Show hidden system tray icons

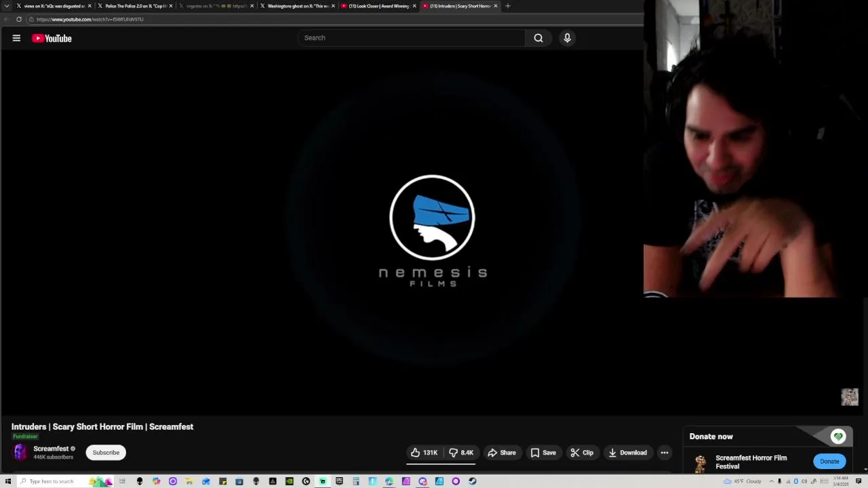(x=772, y=481)
